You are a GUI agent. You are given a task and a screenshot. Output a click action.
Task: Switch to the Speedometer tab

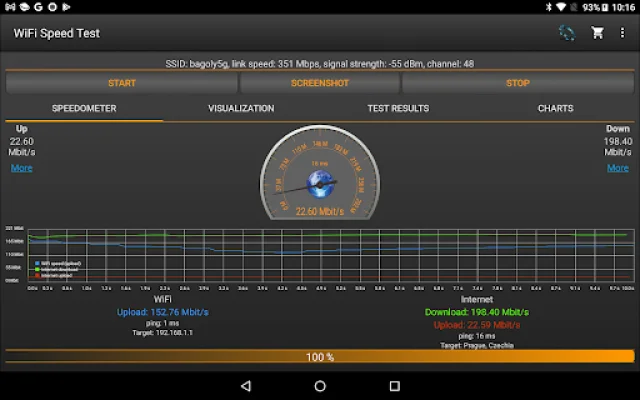tap(84, 108)
